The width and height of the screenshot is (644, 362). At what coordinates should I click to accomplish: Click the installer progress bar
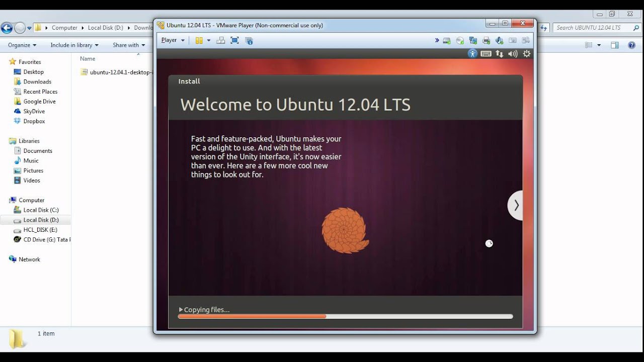[345, 316]
